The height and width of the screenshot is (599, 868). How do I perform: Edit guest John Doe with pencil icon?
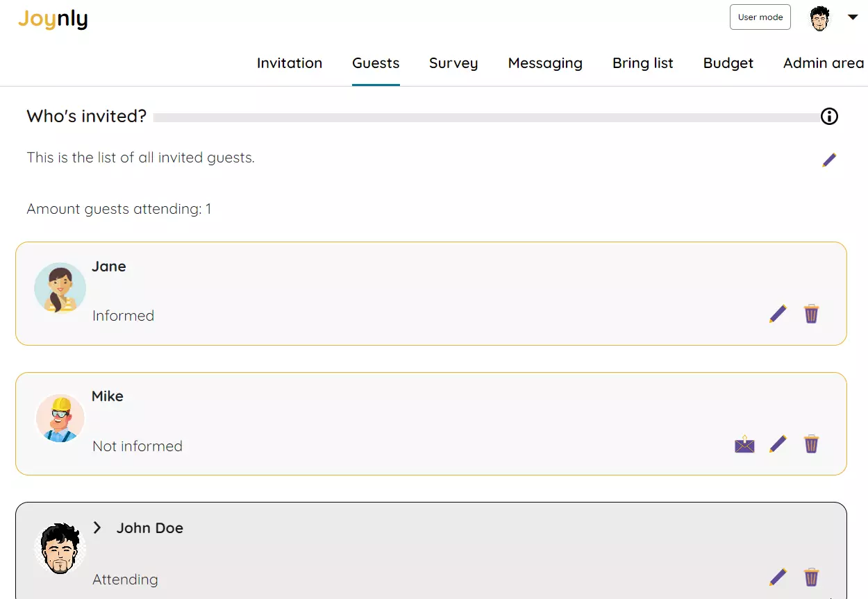pos(778,577)
